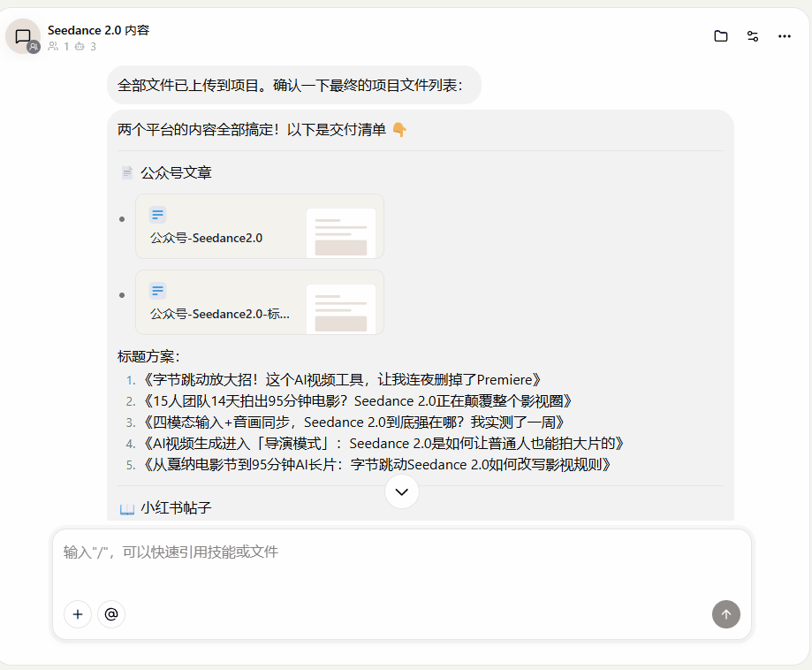Image resolution: width=812 pixels, height=670 pixels.
Task: Click text 两个平台的内容全部搞定
Action: pos(252,130)
